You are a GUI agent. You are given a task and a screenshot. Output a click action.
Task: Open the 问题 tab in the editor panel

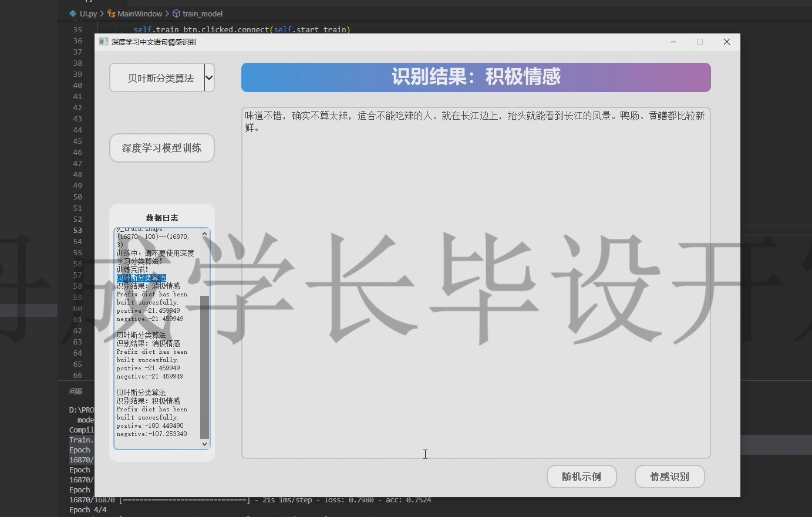click(76, 391)
